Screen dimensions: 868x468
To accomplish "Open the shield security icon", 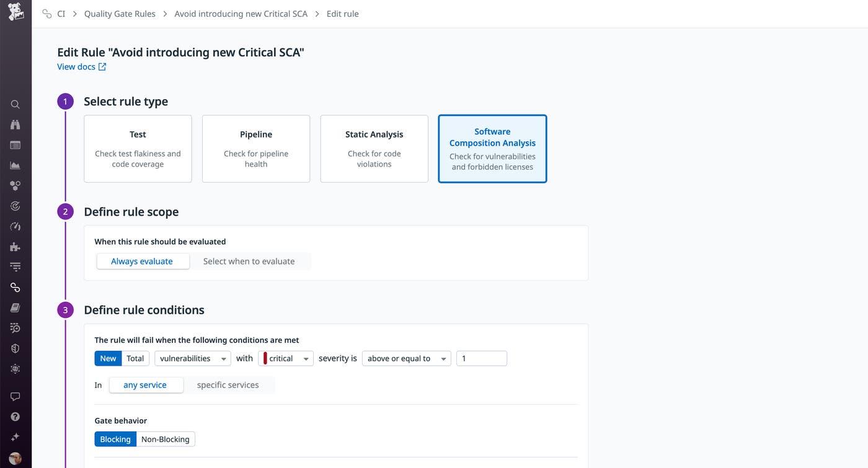I will pos(15,348).
